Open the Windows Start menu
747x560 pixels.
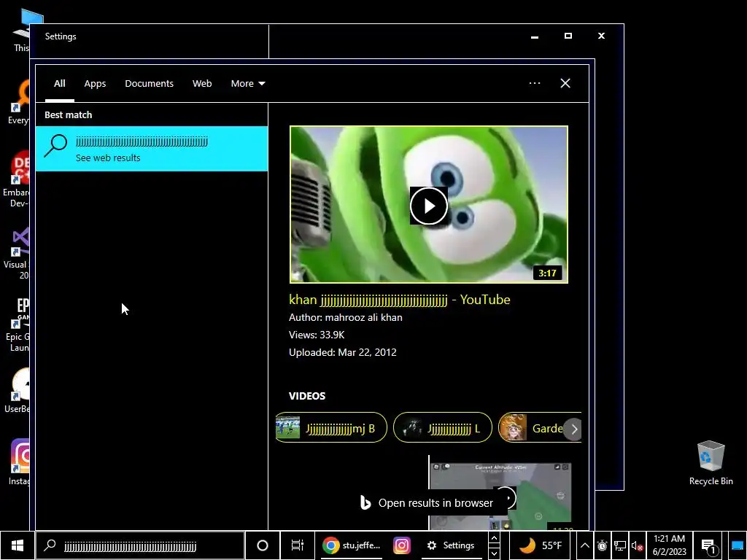click(x=18, y=545)
